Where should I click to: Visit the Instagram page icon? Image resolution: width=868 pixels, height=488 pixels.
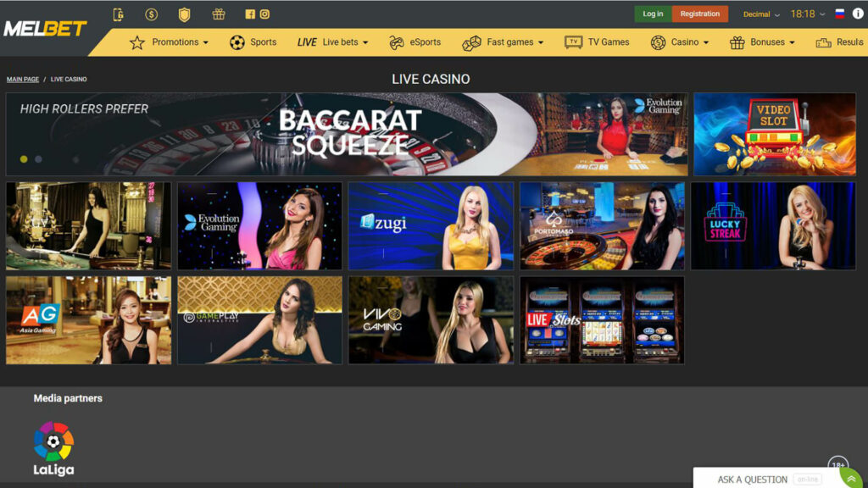pos(264,14)
